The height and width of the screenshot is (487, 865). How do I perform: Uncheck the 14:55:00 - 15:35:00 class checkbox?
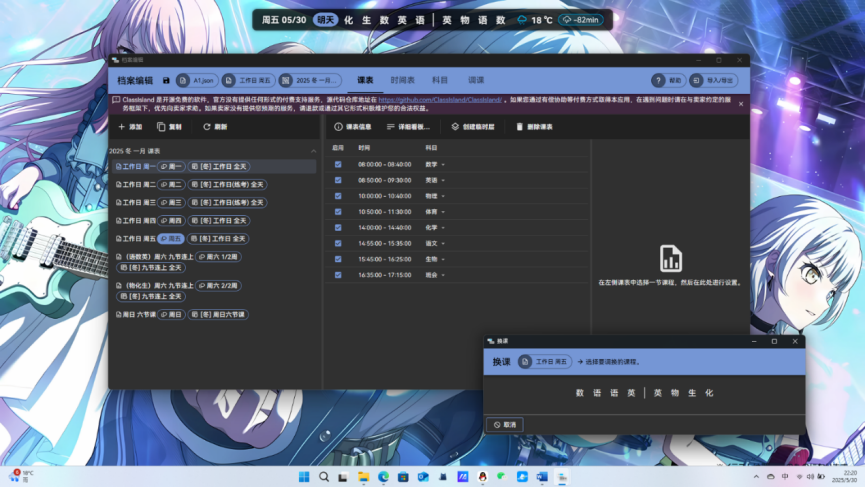click(x=338, y=243)
